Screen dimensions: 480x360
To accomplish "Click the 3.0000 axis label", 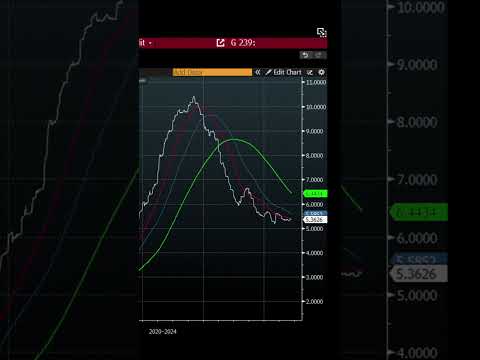I will point(314,277).
